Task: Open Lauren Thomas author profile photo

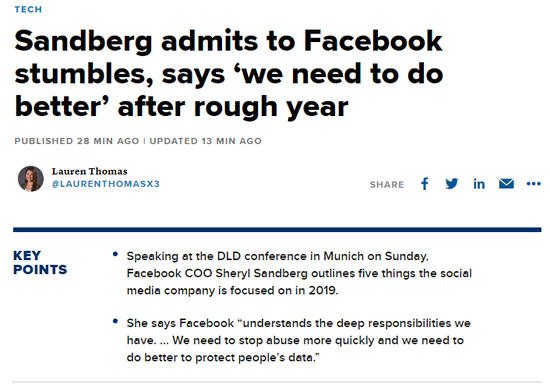Action: (x=31, y=179)
